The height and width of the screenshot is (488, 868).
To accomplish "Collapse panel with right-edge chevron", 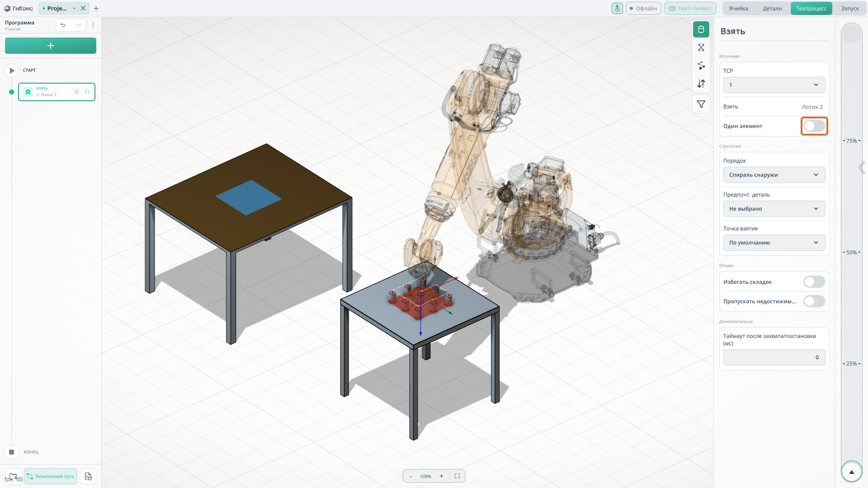I will tap(862, 168).
